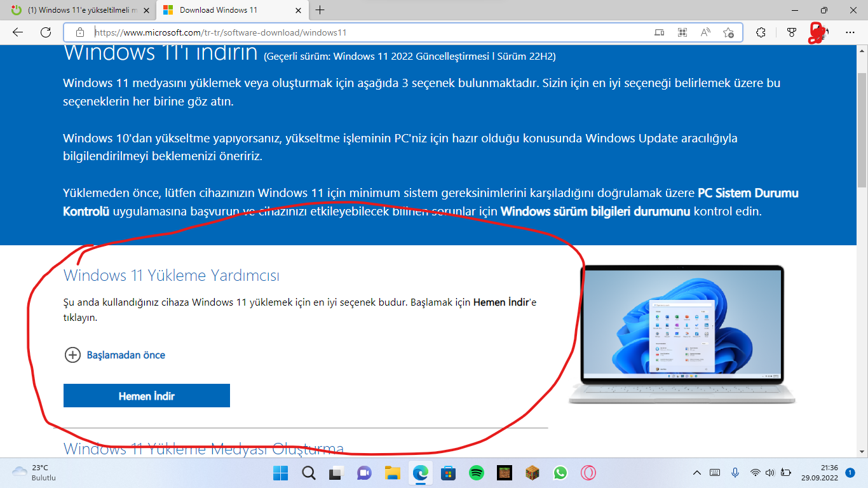Open WhatsApp from the taskbar
Screen dimensions: 868x488
point(560,473)
